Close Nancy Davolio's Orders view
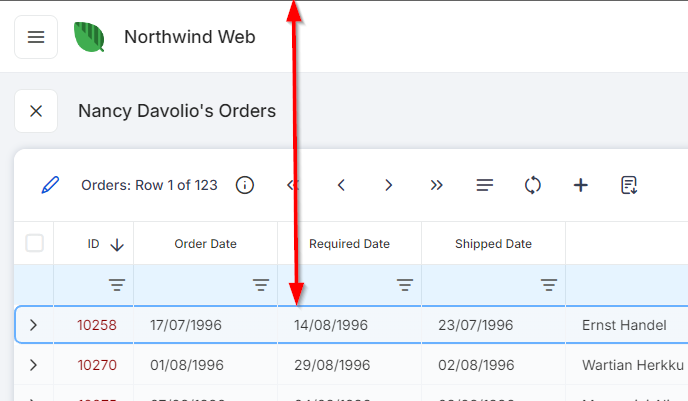This screenshot has height=401, width=688. [36, 111]
